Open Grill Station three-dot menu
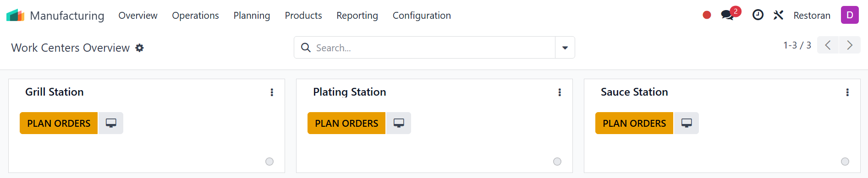Image resolution: width=868 pixels, height=178 pixels. click(x=272, y=92)
